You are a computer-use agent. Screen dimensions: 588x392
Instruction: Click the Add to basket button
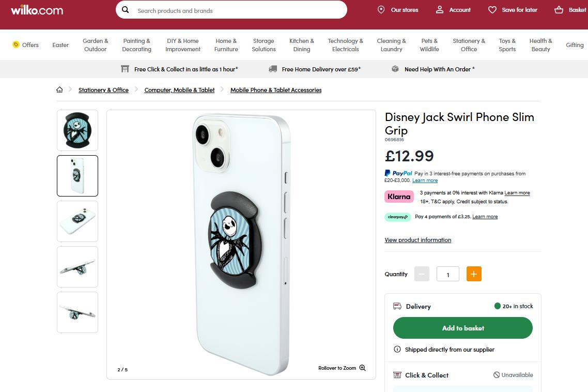coord(463,328)
